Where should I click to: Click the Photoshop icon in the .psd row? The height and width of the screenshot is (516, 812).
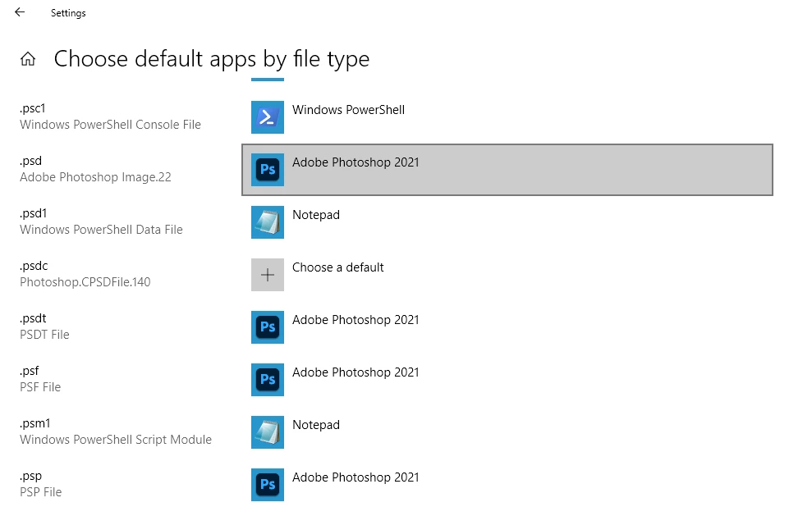coord(267,169)
